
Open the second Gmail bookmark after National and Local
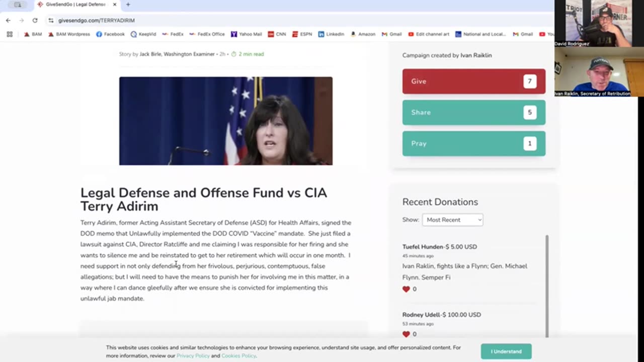point(523,34)
